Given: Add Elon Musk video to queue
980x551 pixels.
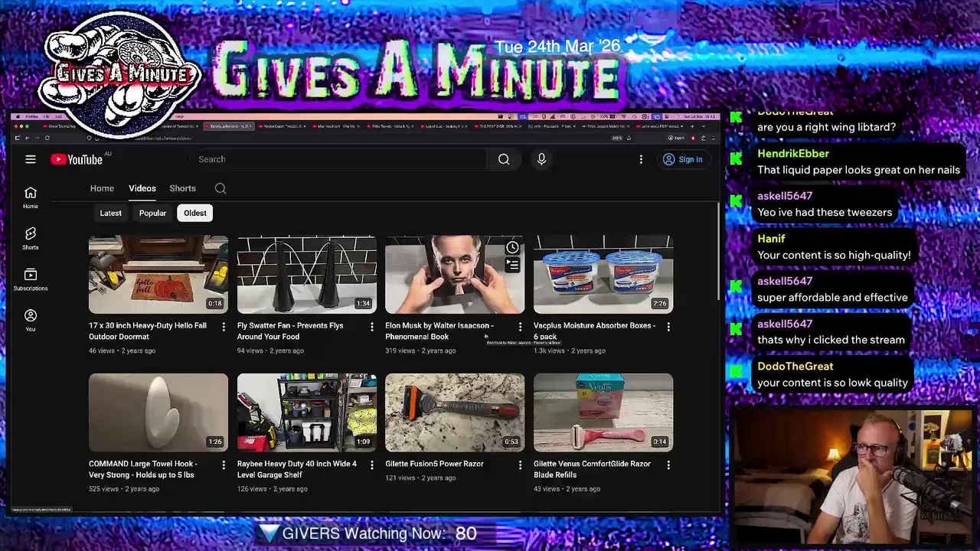Looking at the screenshot, I should coord(512,265).
